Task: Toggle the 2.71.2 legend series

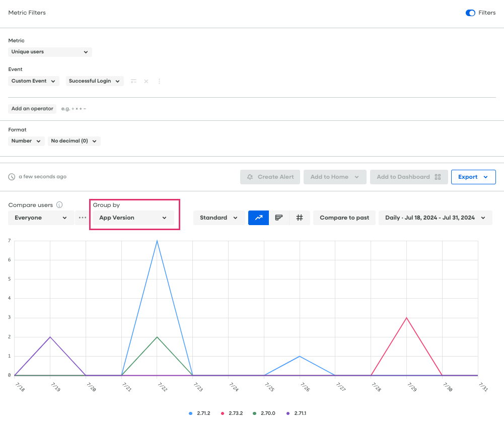Action: [x=199, y=413]
